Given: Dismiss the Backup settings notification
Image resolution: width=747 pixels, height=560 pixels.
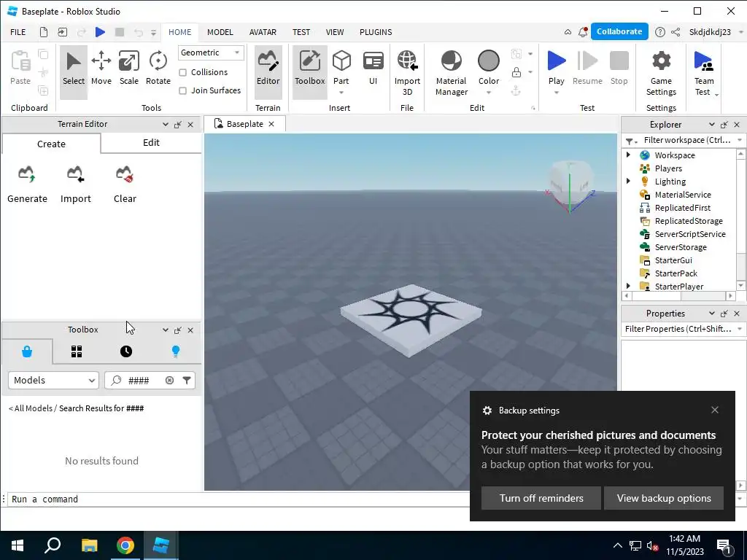Looking at the screenshot, I should point(715,410).
